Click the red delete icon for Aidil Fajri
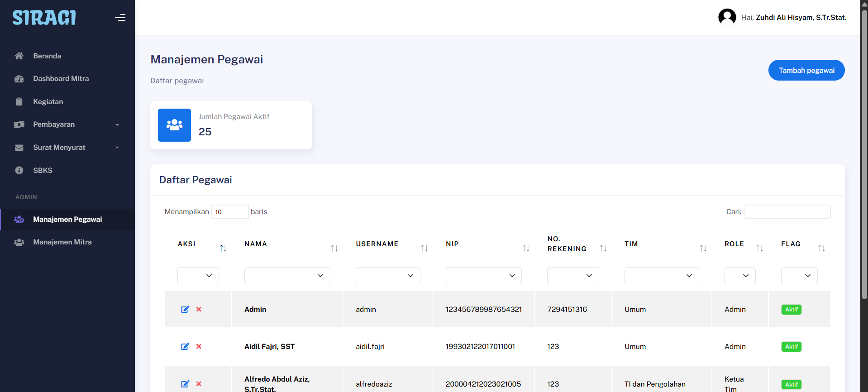 199,346
